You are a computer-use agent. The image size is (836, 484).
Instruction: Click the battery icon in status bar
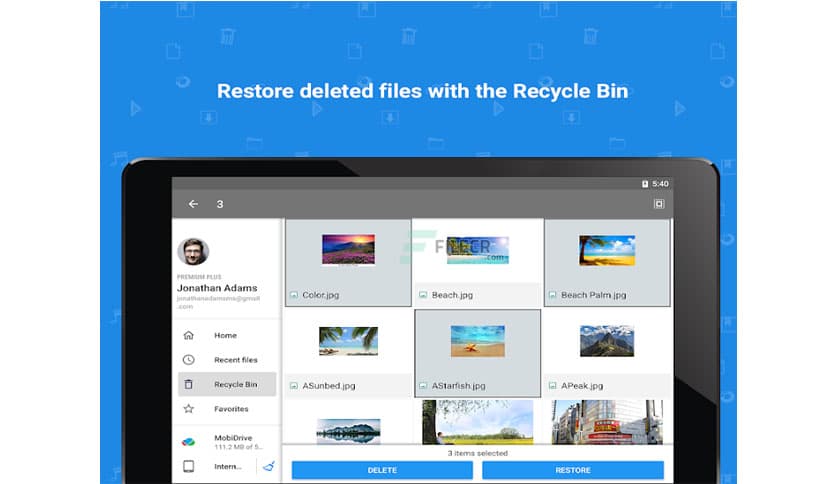645,184
